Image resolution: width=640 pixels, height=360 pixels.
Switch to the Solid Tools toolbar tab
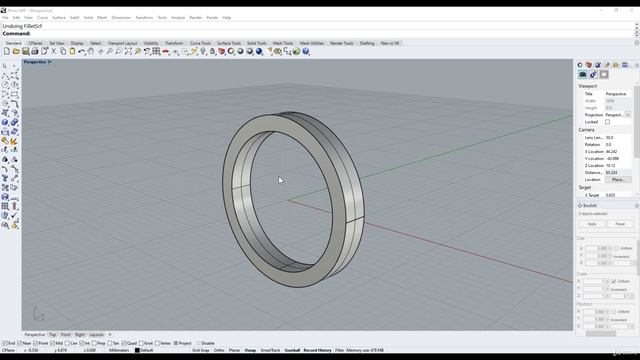pyautogui.click(x=256, y=43)
